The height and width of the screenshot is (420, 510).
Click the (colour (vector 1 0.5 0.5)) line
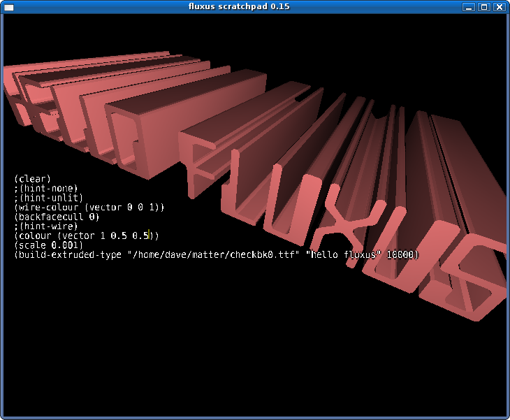87,236
